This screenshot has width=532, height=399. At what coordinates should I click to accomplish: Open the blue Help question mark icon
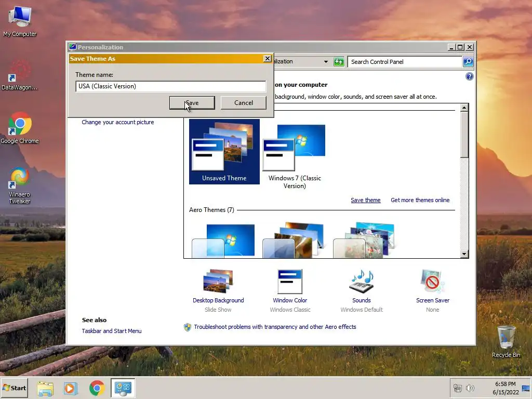(469, 76)
